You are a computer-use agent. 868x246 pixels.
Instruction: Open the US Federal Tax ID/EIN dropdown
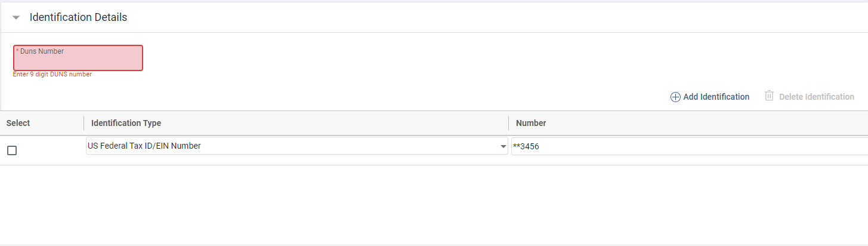(292, 146)
